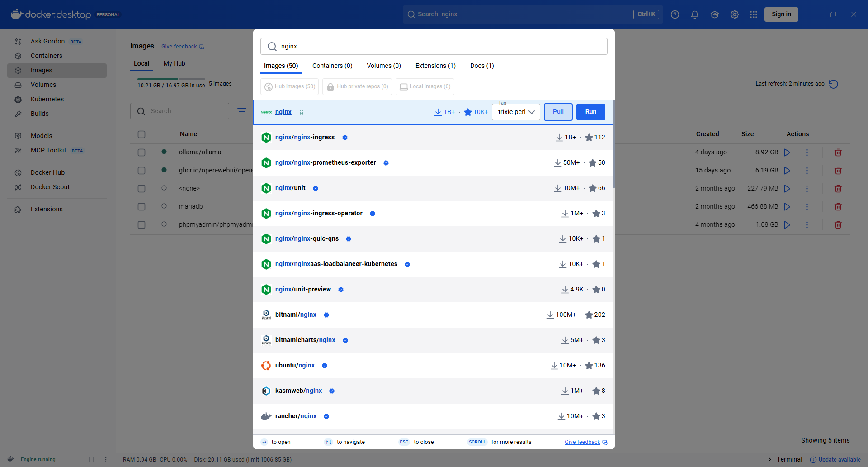
Task: Open the notifications bell
Action: pos(695,14)
